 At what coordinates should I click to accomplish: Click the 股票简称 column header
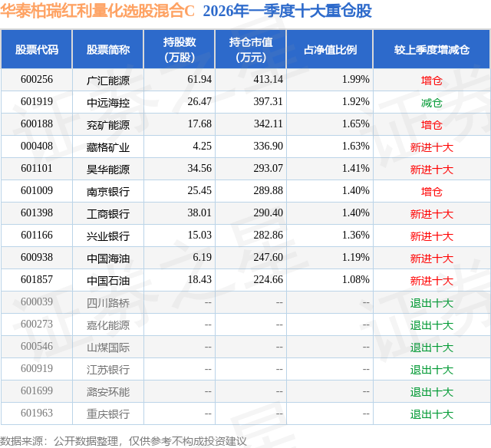(x=108, y=49)
